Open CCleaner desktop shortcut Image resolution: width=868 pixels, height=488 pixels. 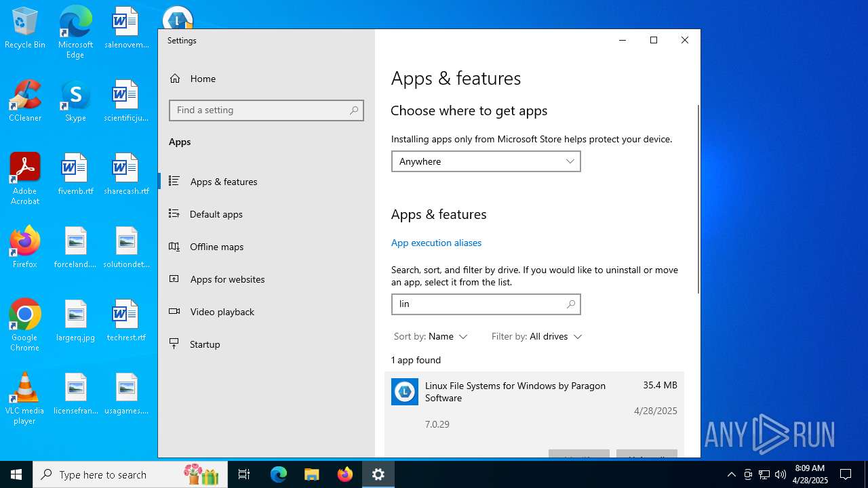[25, 102]
